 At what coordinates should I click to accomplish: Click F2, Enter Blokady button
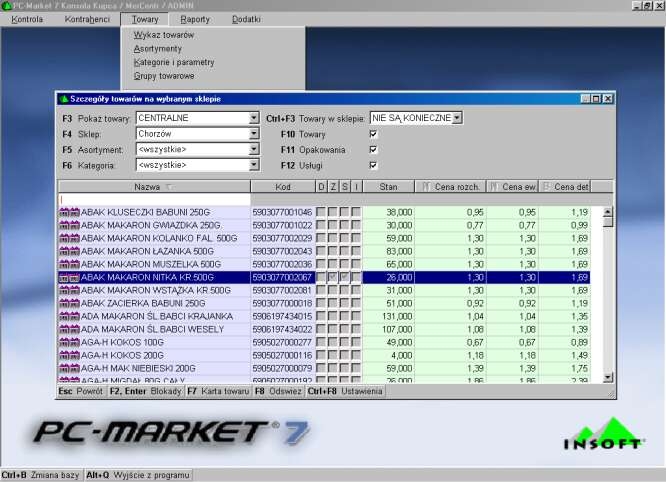(x=145, y=391)
